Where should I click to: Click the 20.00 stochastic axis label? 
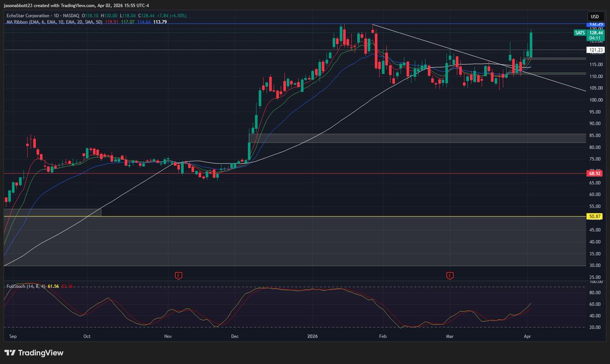(x=595, y=327)
